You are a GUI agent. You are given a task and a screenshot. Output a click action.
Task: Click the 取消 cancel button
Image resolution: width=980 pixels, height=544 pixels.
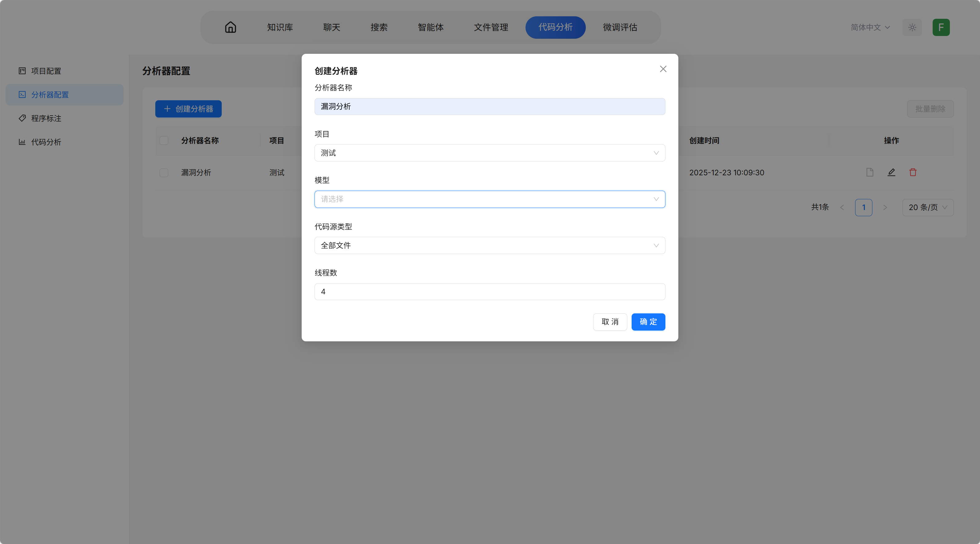coord(610,322)
